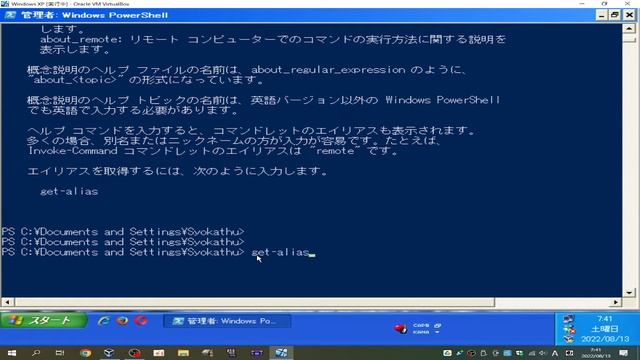Click the middle XP tray icon with red mark

569,329
